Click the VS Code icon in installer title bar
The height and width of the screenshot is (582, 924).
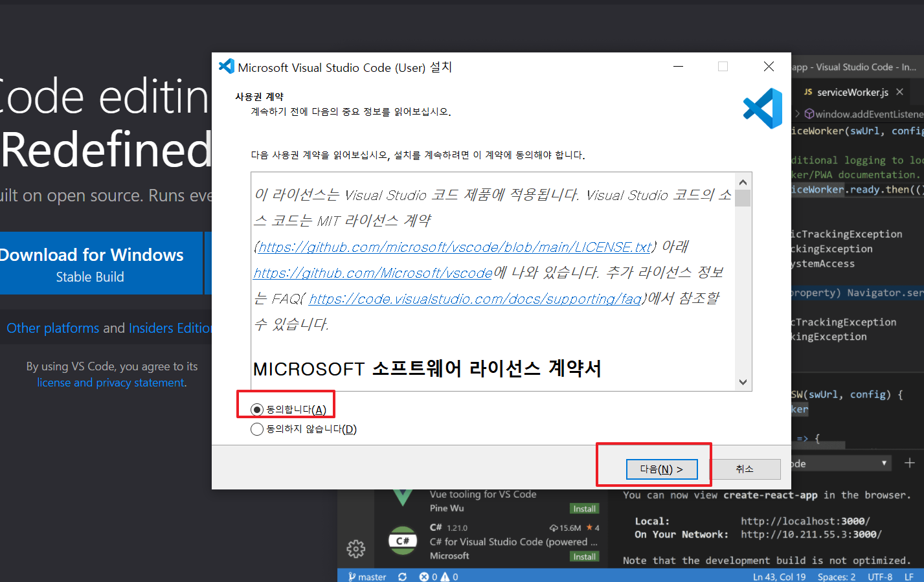point(226,67)
